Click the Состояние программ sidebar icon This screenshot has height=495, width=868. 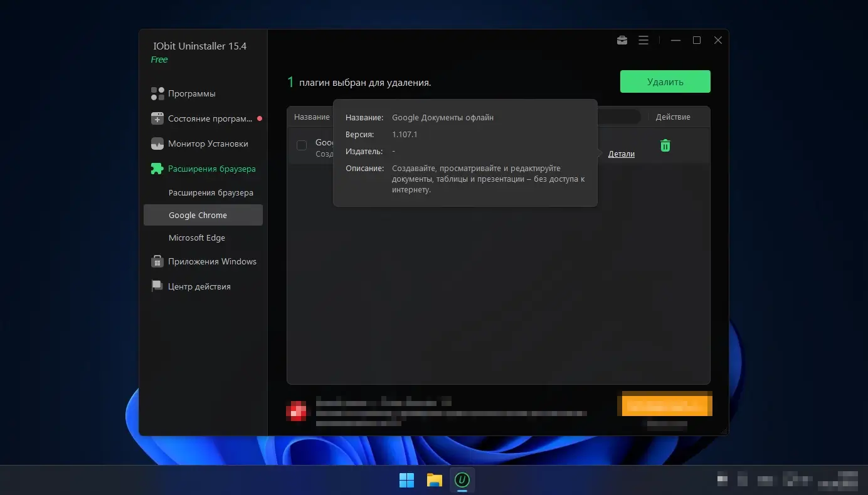(x=157, y=118)
